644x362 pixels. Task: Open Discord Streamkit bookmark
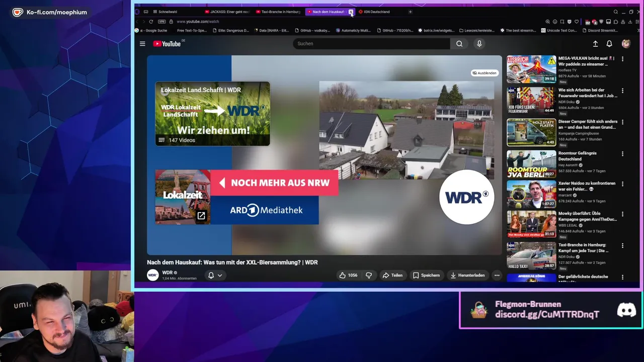[600, 30]
